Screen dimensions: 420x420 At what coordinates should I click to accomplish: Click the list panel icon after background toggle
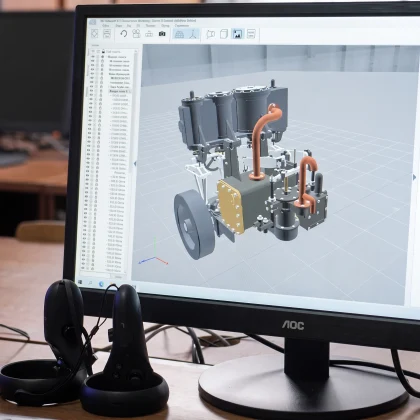click(251, 34)
